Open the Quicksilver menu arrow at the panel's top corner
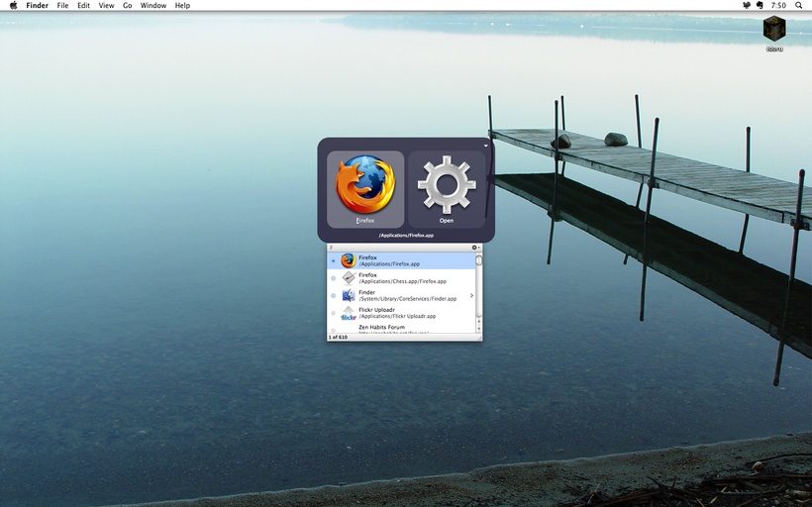Image resolution: width=812 pixels, height=507 pixels. 486,146
